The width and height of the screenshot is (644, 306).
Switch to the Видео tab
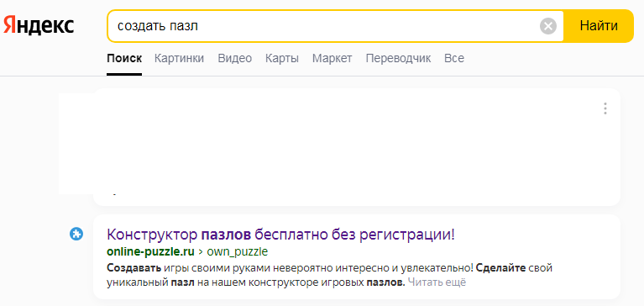(235, 58)
